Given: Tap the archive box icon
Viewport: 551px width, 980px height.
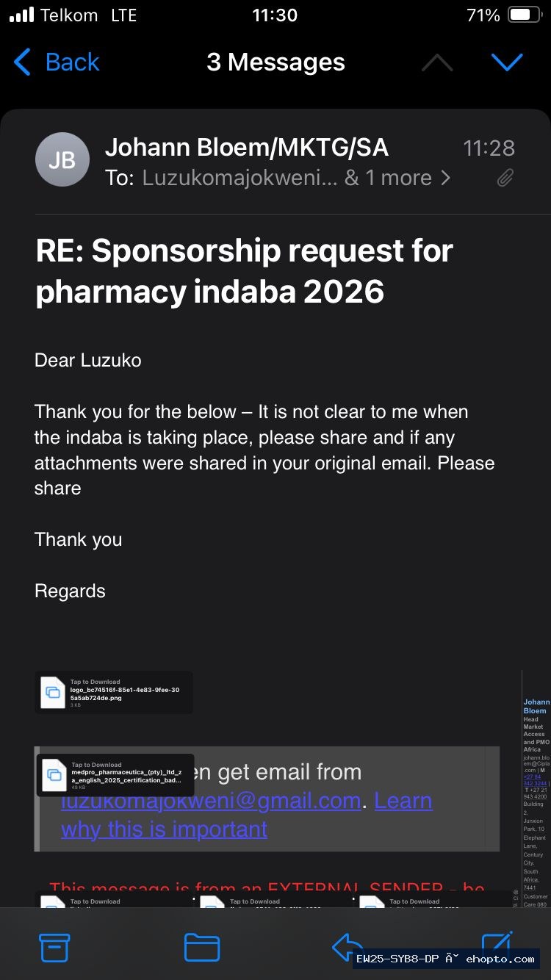Looking at the screenshot, I should click(55, 948).
